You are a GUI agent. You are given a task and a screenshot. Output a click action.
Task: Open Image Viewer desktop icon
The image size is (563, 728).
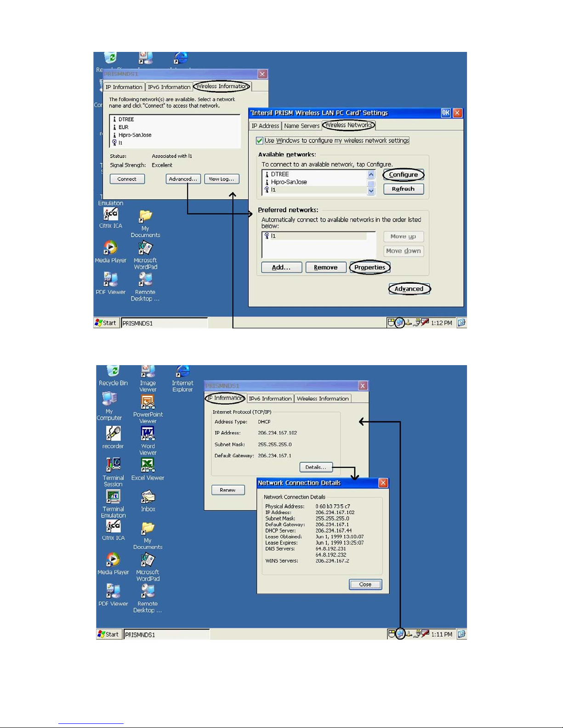[148, 378]
